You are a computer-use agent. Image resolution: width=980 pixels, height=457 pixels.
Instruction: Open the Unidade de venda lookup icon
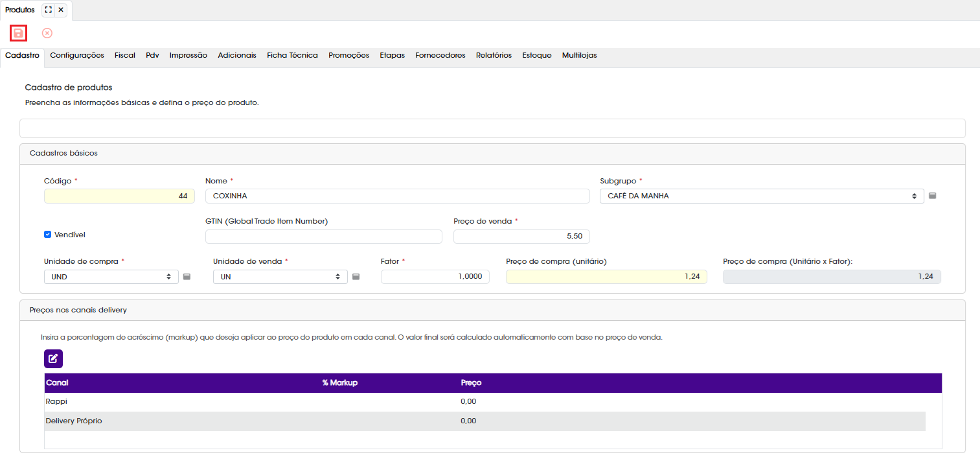[356, 277]
